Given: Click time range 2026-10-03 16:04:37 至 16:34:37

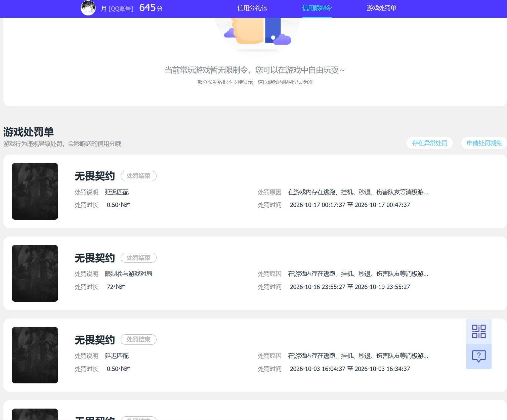Looking at the screenshot, I should point(350,369).
